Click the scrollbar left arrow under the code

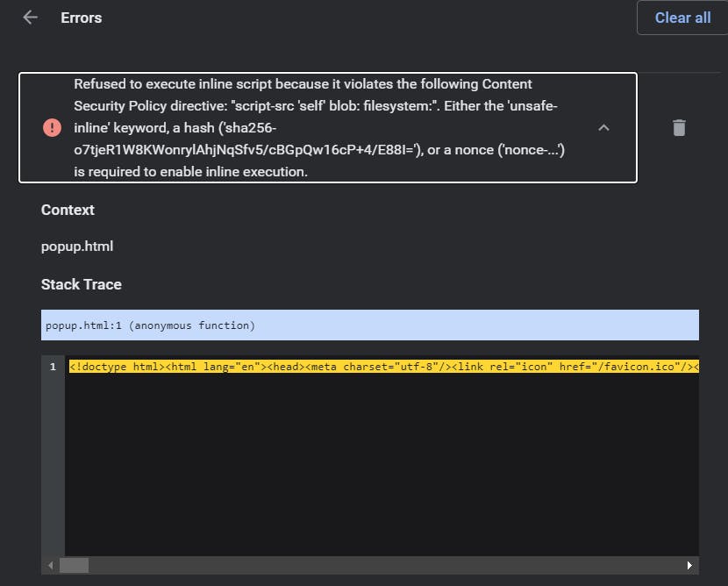(x=51, y=565)
